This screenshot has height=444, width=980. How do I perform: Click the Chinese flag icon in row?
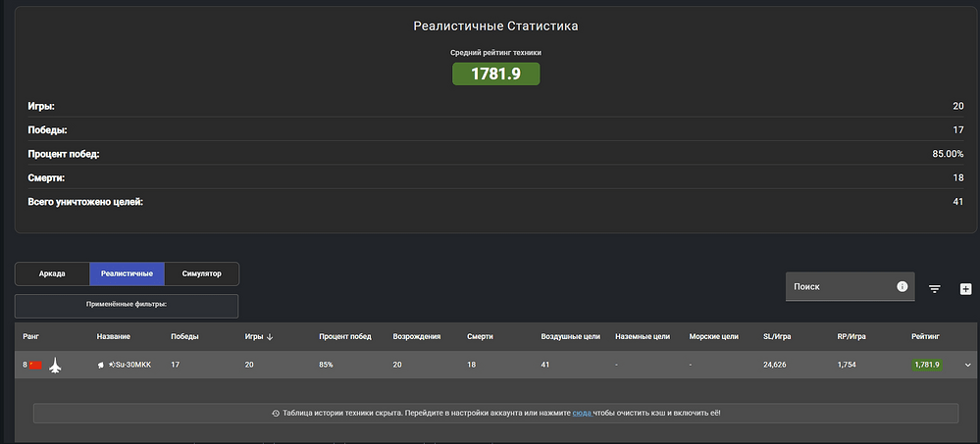35,365
